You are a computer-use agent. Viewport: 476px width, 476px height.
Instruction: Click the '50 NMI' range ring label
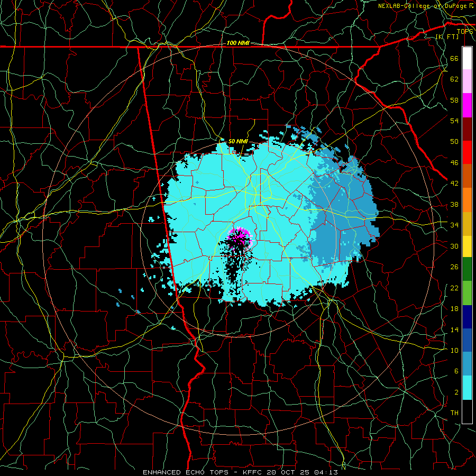coord(238,141)
